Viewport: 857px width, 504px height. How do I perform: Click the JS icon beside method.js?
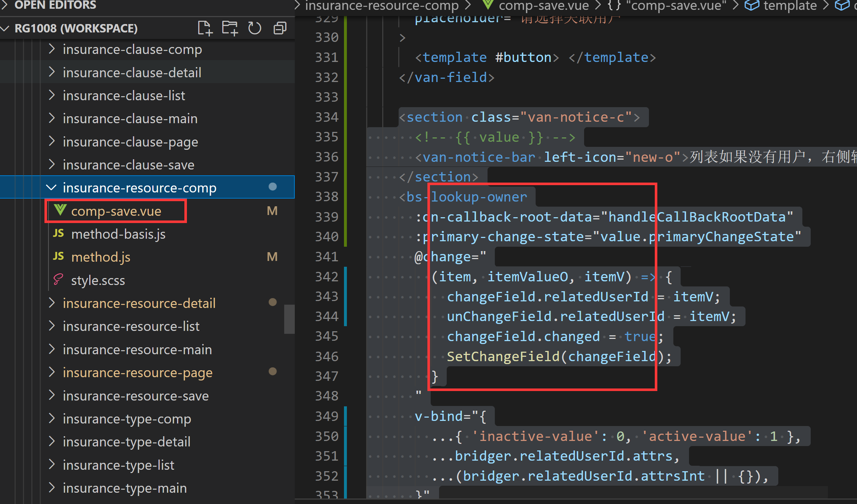pyautogui.click(x=58, y=256)
